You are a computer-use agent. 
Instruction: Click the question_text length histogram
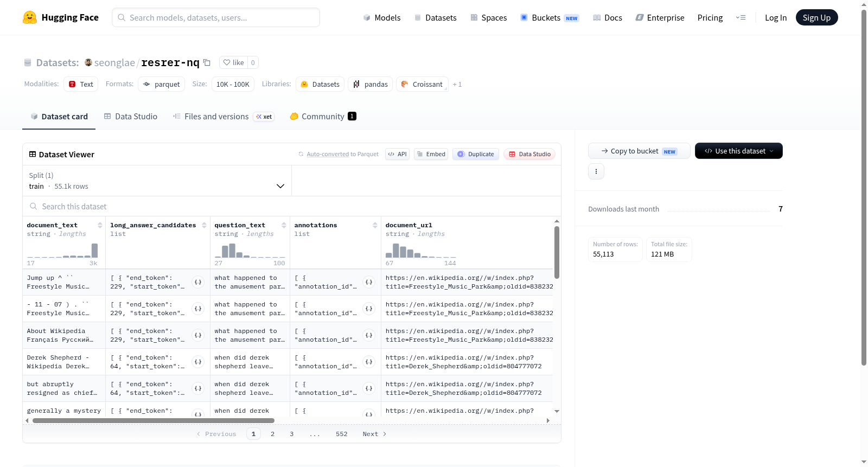pos(250,250)
